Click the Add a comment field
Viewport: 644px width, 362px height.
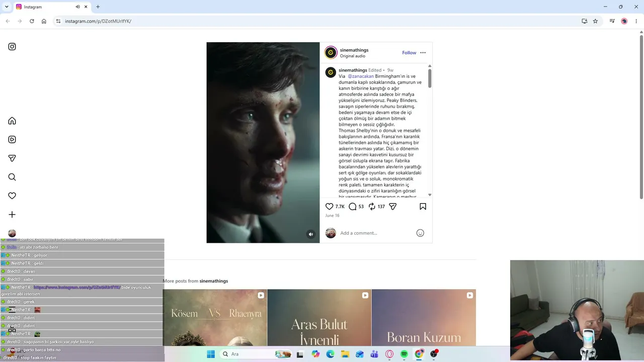375,233
